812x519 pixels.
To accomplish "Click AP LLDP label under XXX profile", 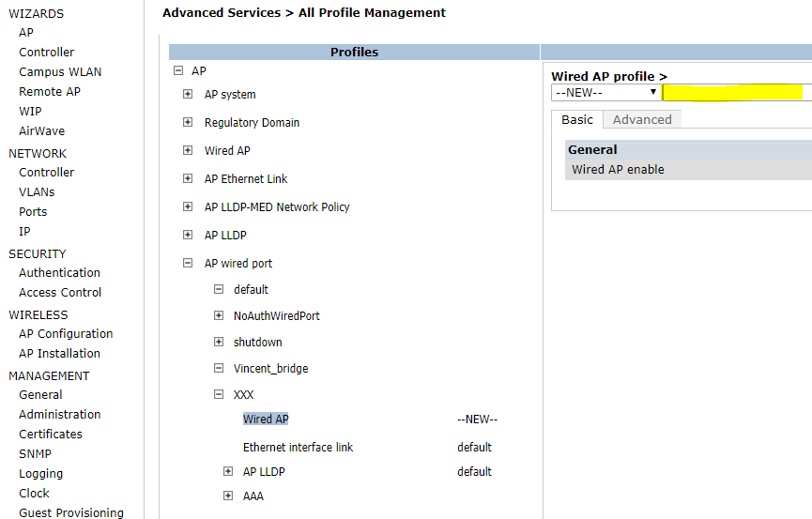I will [264, 472].
